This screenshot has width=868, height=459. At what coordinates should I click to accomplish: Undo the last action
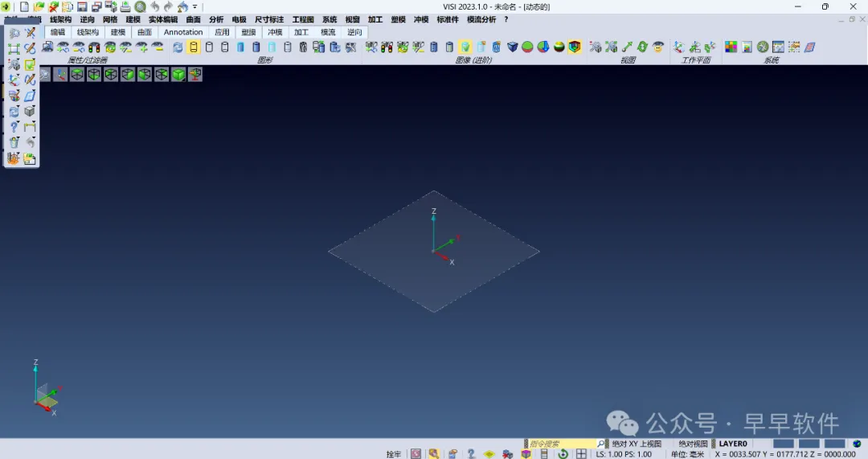click(154, 6)
